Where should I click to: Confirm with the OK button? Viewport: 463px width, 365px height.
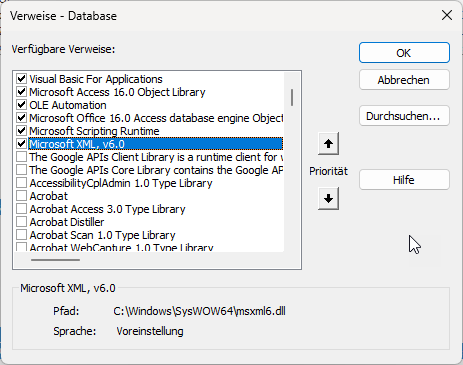(404, 53)
